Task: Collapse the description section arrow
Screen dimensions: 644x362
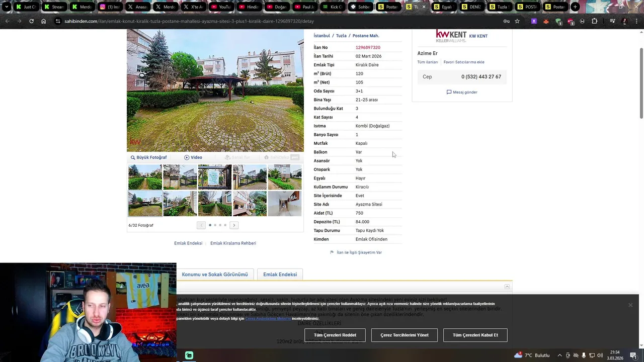Action: (507, 287)
